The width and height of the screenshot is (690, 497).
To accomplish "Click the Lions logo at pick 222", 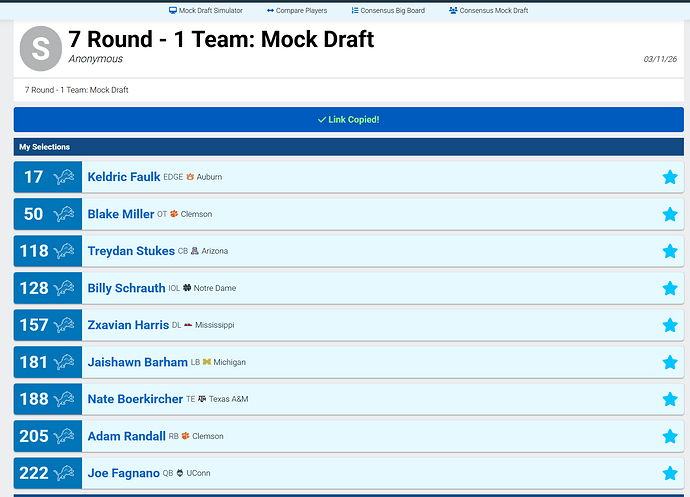I will click(64, 473).
